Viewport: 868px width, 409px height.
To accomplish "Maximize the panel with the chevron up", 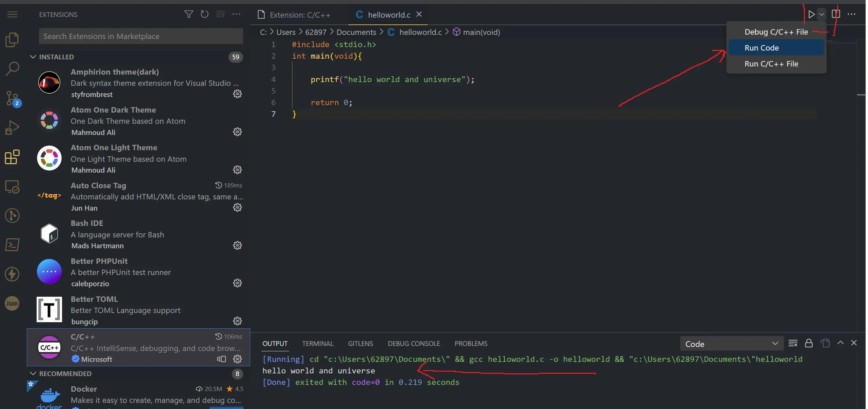I will tap(841, 343).
